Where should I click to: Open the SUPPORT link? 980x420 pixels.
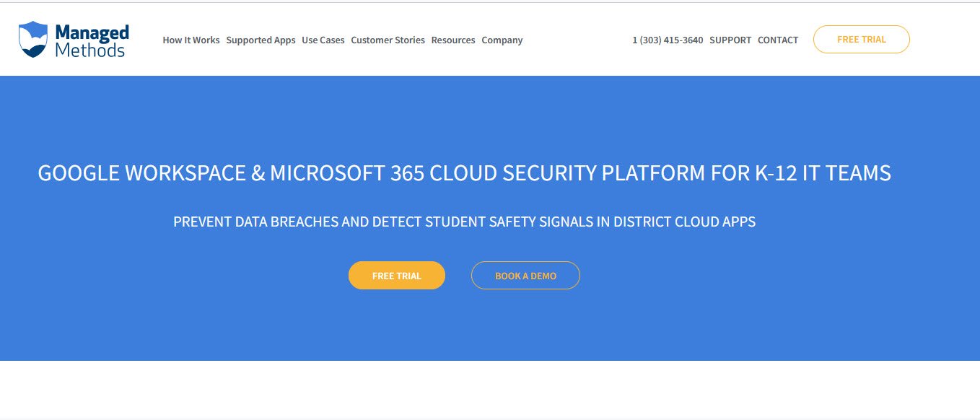pos(730,40)
